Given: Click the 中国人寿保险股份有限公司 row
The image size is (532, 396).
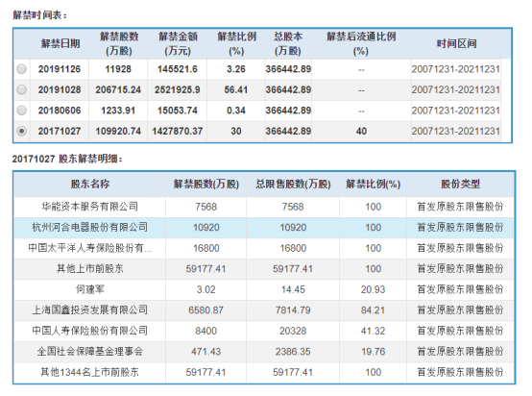Looking at the screenshot, I should point(264,331).
